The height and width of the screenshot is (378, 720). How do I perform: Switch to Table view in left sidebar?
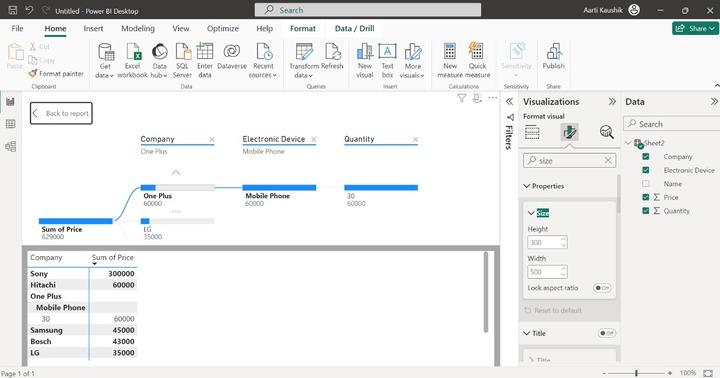[11, 124]
